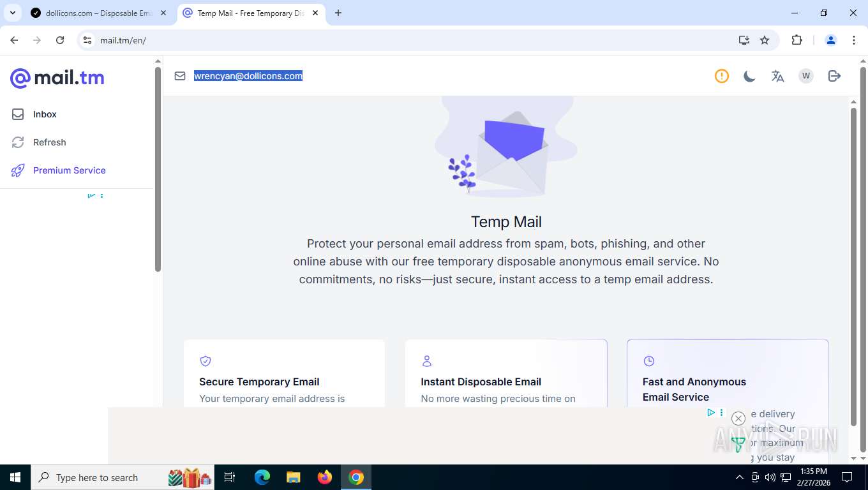Click the Refresh arrows icon
The width and height of the screenshot is (868, 490).
tap(18, 142)
